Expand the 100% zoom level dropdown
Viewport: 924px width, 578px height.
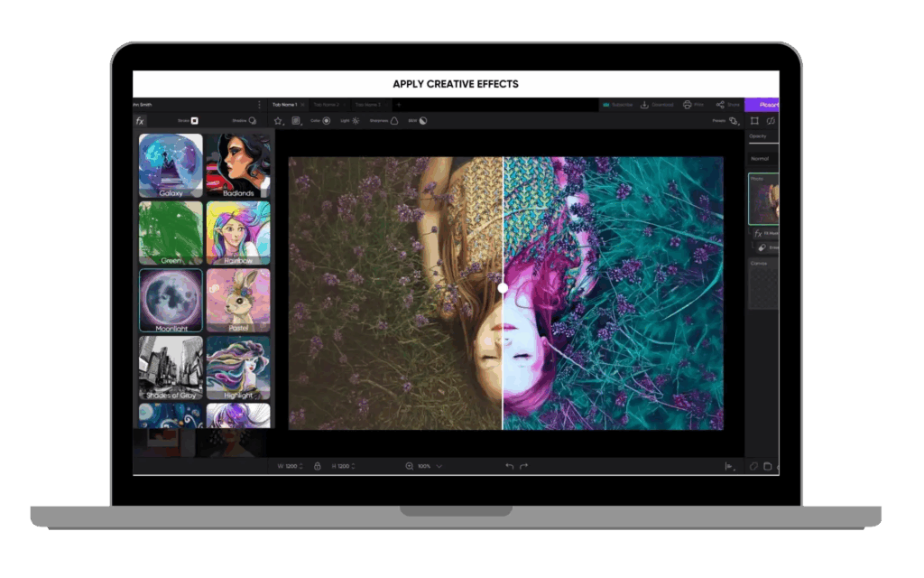coord(439,466)
